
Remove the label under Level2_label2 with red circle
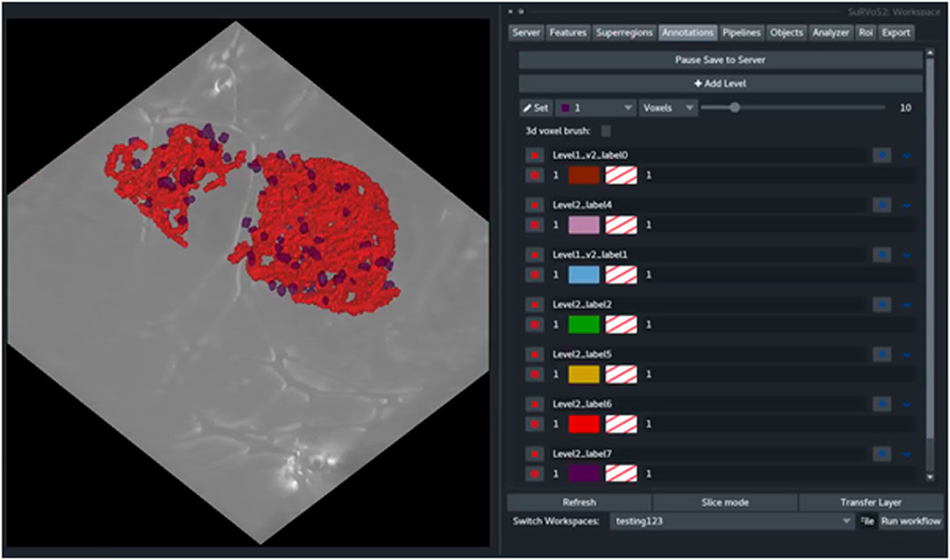(x=534, y=324)
